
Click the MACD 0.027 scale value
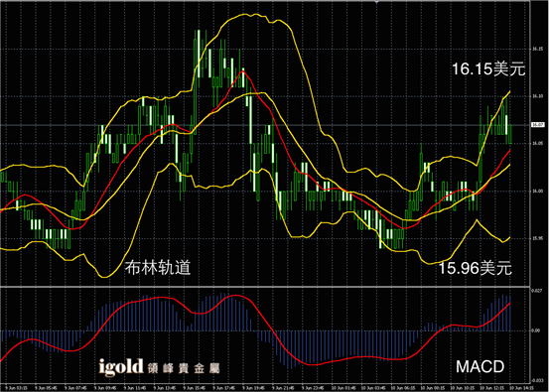click(537, 291)
